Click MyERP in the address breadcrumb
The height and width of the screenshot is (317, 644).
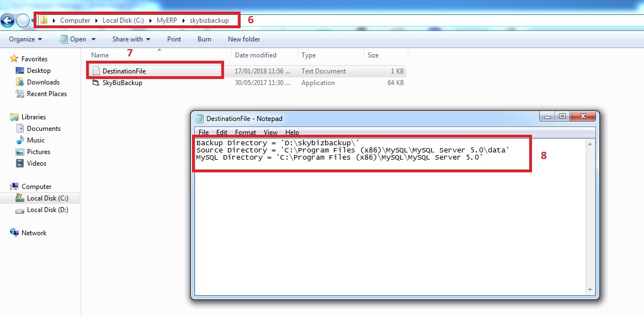tap(166, 20)
